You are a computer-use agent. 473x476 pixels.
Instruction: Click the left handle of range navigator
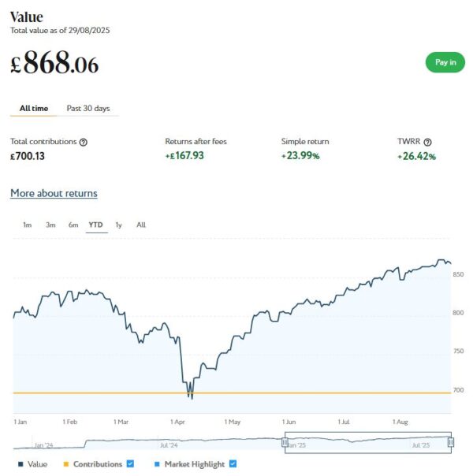285,443
